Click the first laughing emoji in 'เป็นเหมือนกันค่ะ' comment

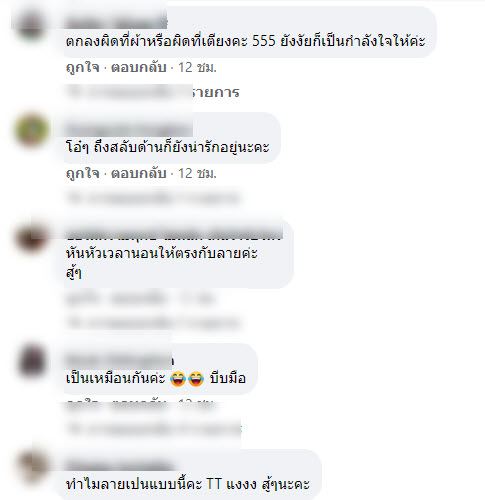178,378
